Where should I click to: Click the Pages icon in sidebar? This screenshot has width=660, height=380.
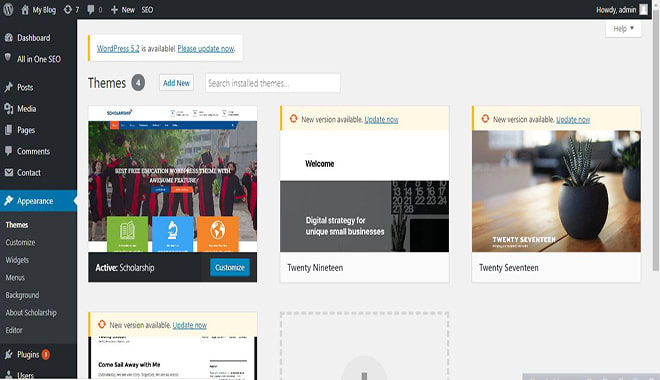(x=8, y=130)
